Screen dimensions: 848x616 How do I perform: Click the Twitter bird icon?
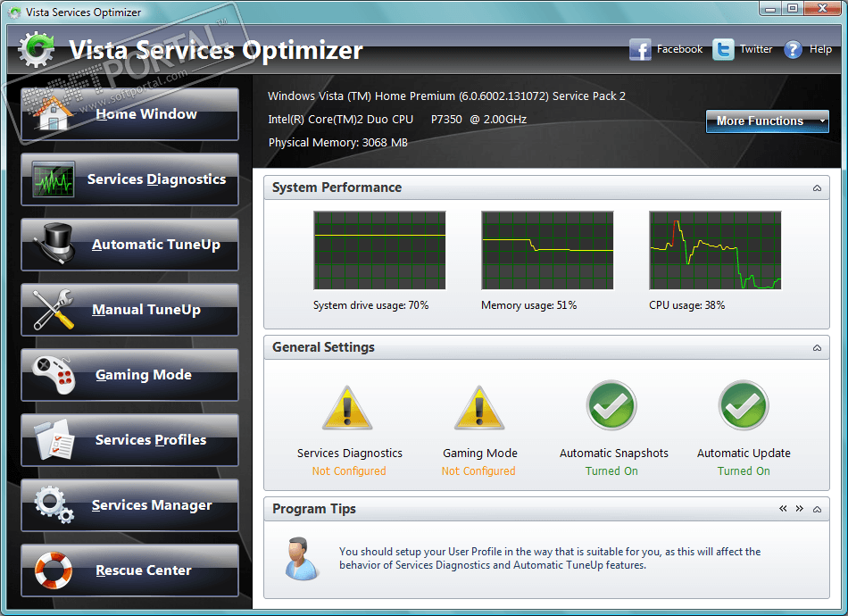point(723,50)
